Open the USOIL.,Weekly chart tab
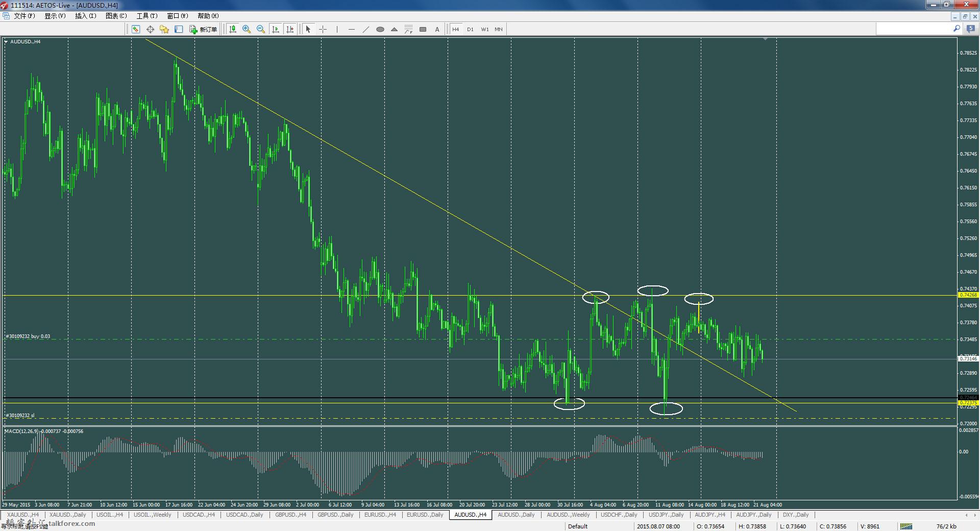The height and width of the screenshot is (531, 980). pos(152,515)
